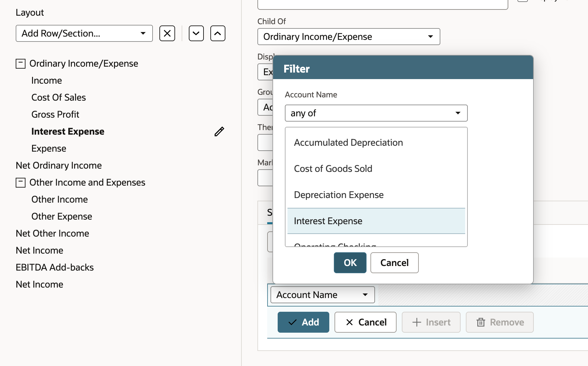Confirm the filter with the OK button
588x366 pixels.
[350, 263]
